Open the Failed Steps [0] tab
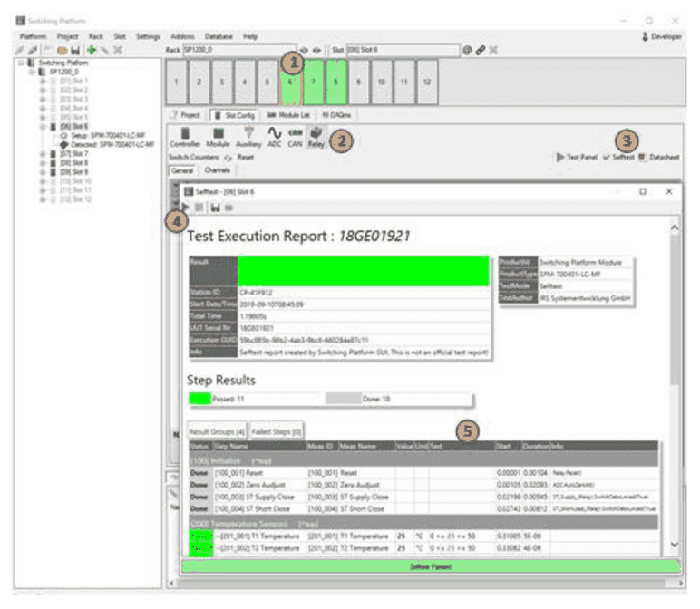 pyautogui.click(x=277, y=431)
